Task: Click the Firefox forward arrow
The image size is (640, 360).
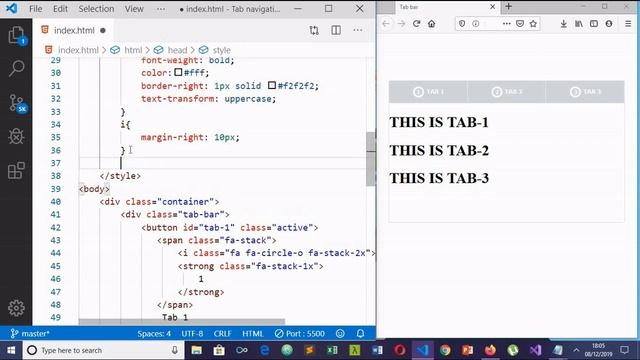Action: click(x=401, y=24)
